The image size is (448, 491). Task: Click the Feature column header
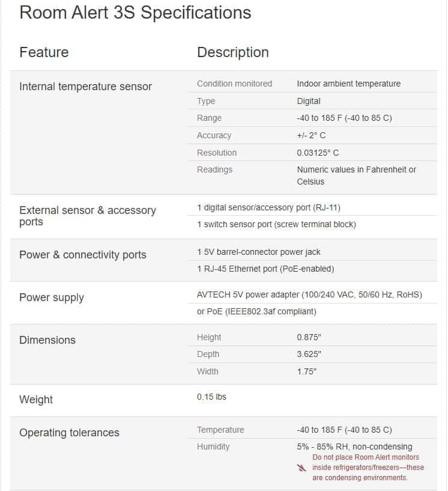(44, 52)
